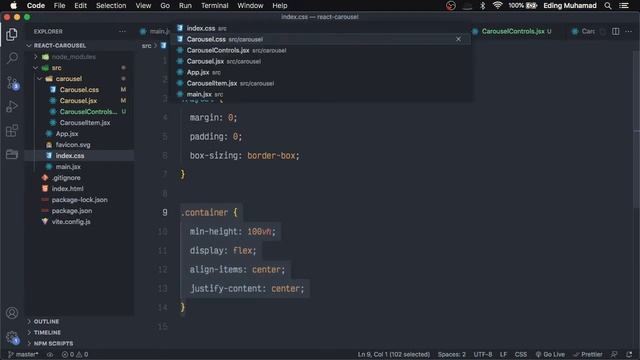The height and width of the screenshot is (360, 640).
Task: Open the Go menu
Action: pyautogui.click(x=165, y=6)
